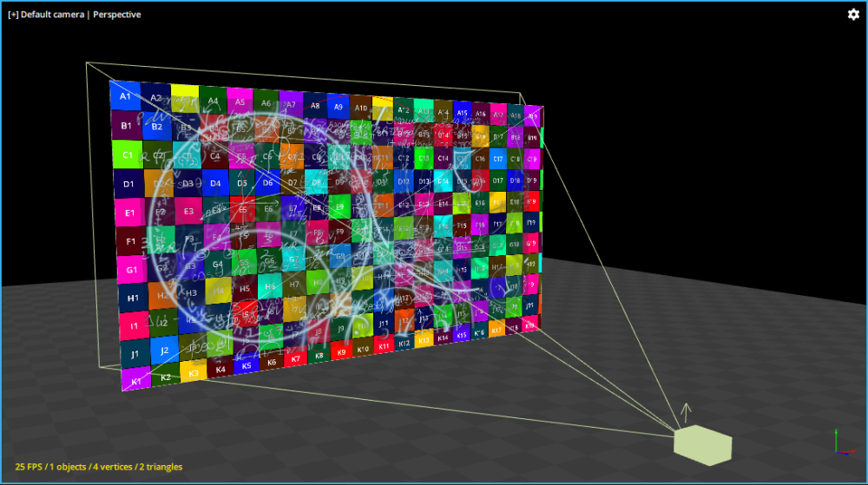Click the FPS statistics readout
This screenshot has width=868, height=485.
click(99, 467)
